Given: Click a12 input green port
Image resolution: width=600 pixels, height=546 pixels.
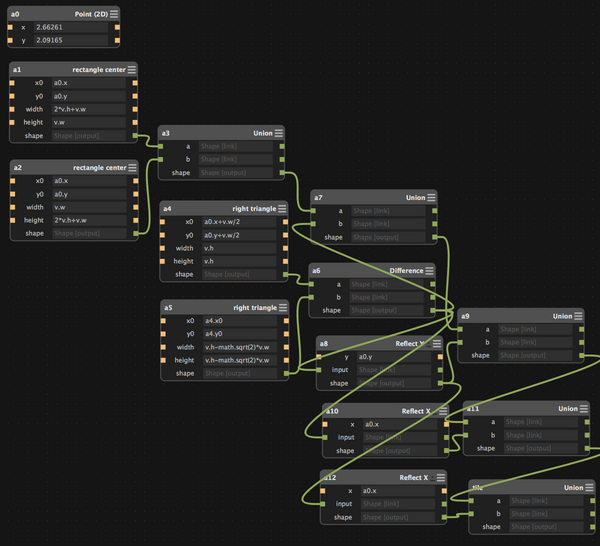Looking at the screenshot, I should pyautogui.click(x=323, y=504).
